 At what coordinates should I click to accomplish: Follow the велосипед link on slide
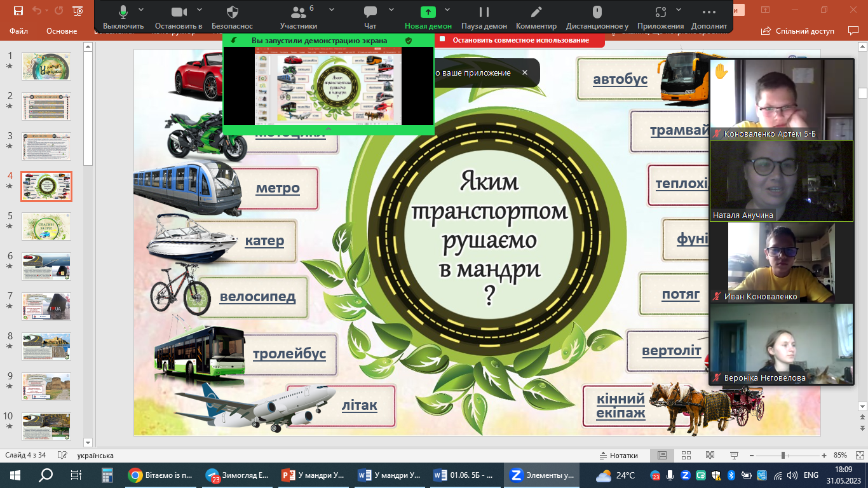tap(258, 298)
